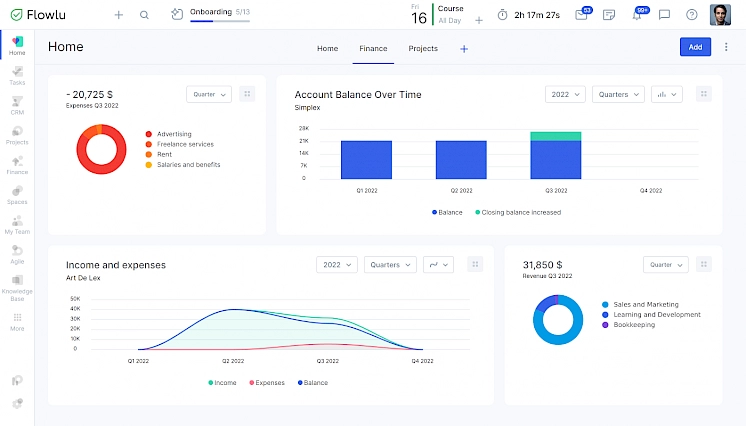
Task: Open the Quarters dropdown in Income and expenses
Action: tap(390, 265)
